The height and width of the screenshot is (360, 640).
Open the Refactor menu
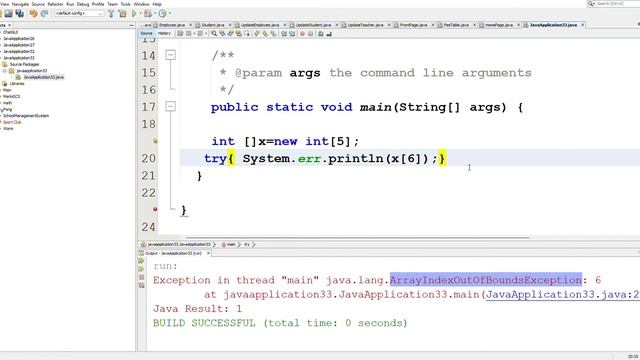pos(56,4)
